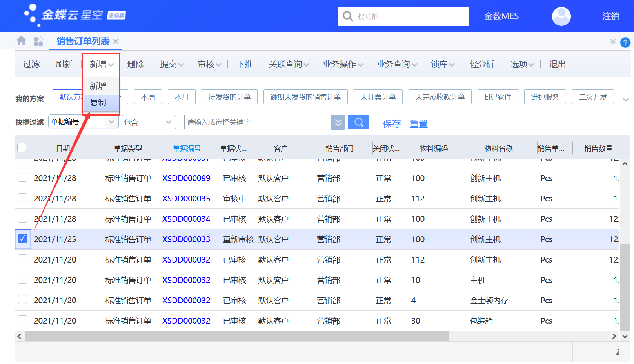Switch to the 销售订单列表 tab
Image resolution: width=634 pixels, height=364 pixels.
pyautogui.click(x=83, y=41)
